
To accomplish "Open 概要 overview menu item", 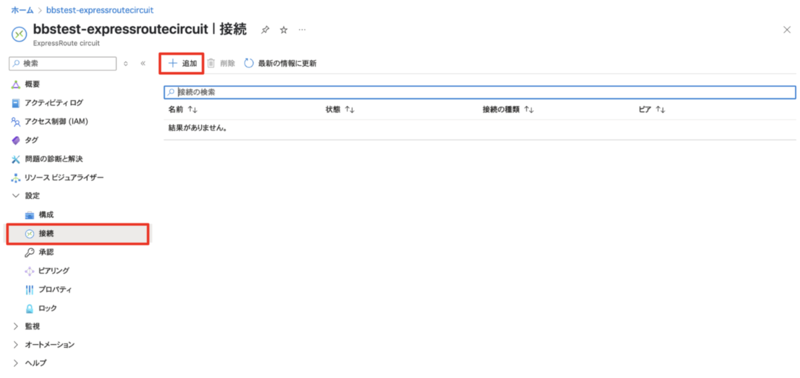I will [x=32, y=84].
